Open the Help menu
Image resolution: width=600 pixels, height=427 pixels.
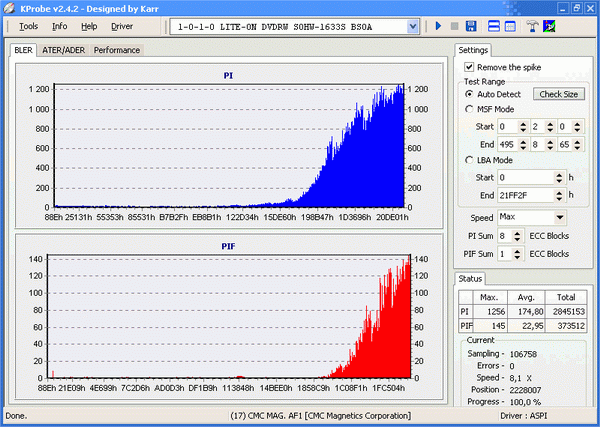tap(89, 26)
